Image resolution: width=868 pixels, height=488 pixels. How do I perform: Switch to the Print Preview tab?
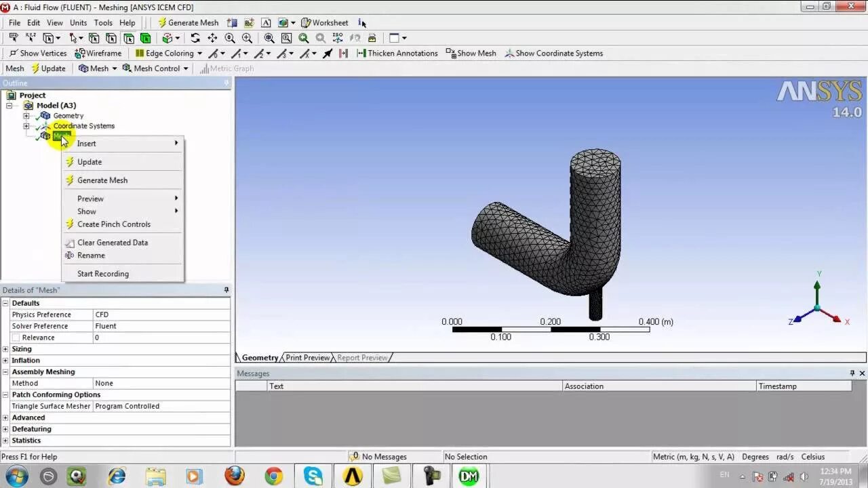pos(307,358)
